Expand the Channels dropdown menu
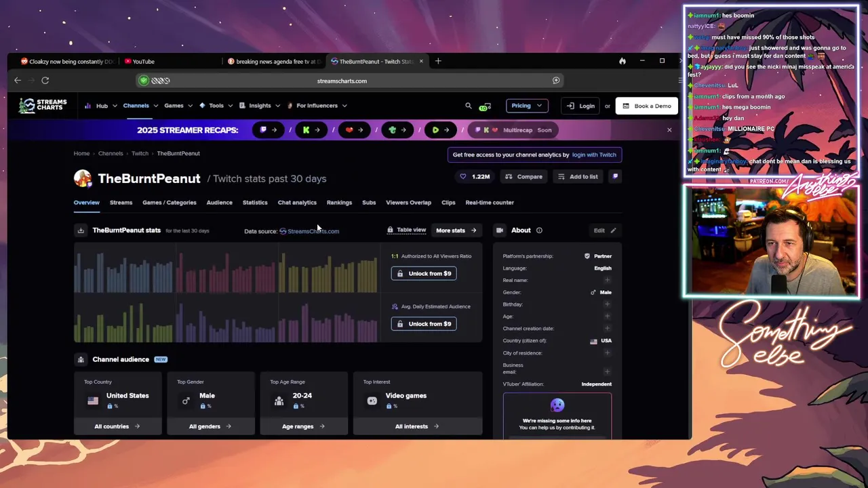Image resolution: width=868 pixels, height=488 pixels. point(140,106)
